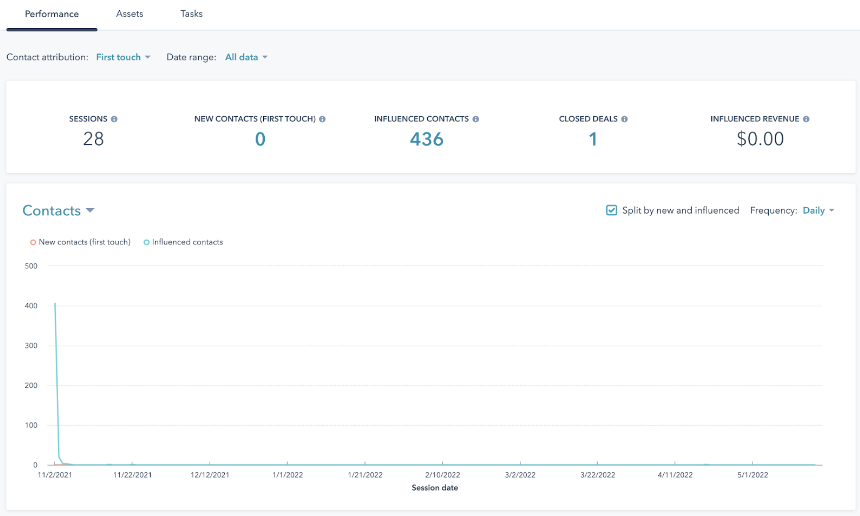Screen dimensions: 860x516
Task: Click the Influenced Revenue info icon
Action: (806, 119)
